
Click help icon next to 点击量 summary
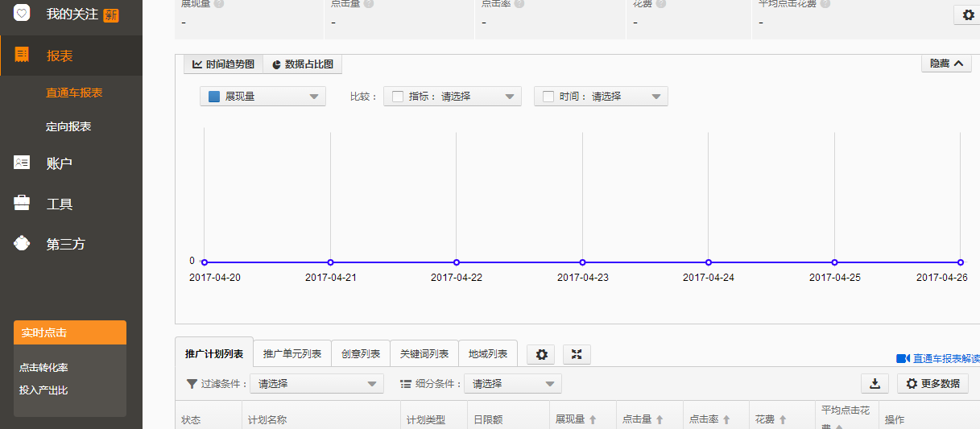pyautogui.click(x=369, y=3)
